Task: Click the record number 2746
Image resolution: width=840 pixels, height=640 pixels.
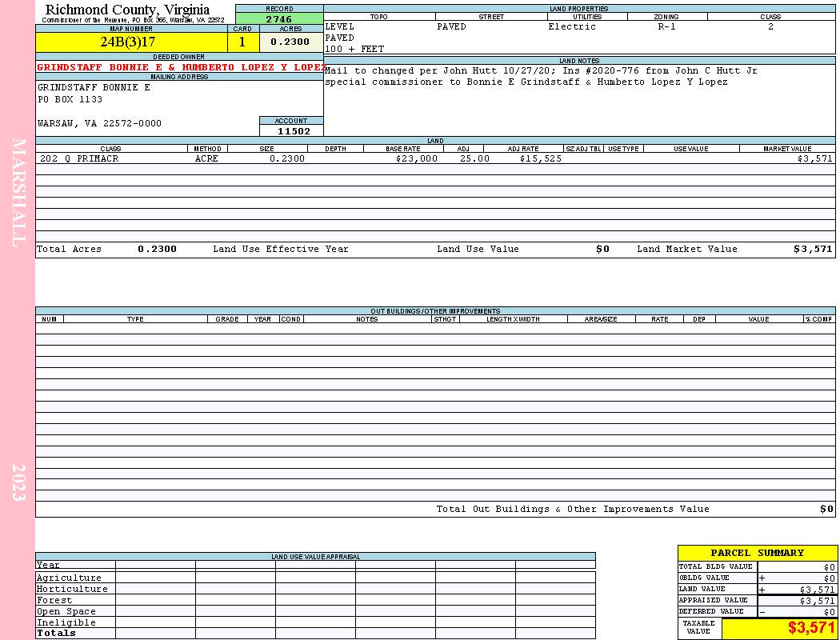Action: tap(279, 19)
